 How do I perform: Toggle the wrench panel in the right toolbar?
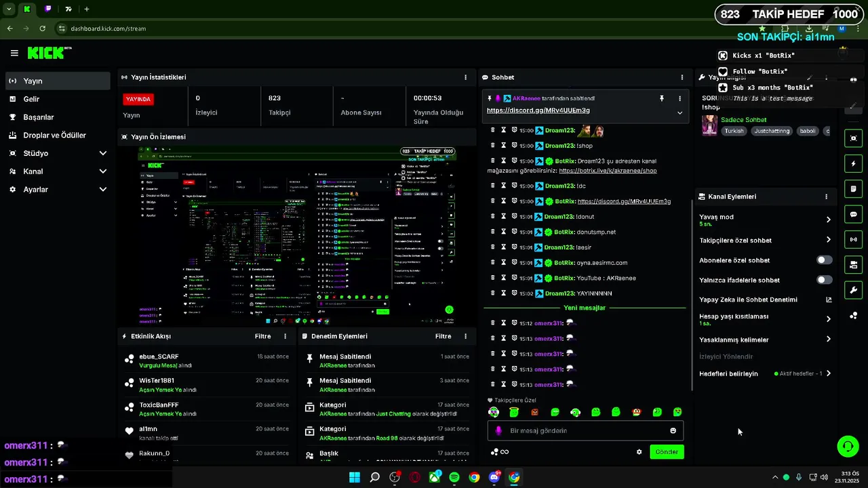[854, 290]
